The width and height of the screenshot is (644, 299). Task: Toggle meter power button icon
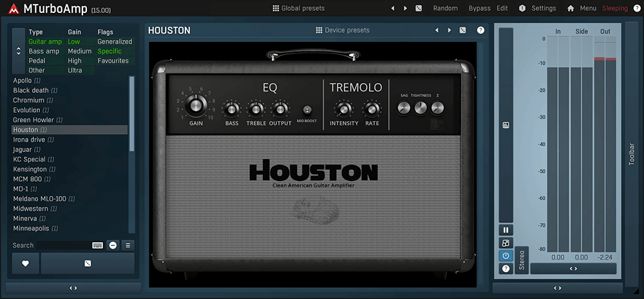[x=506, y=256]
